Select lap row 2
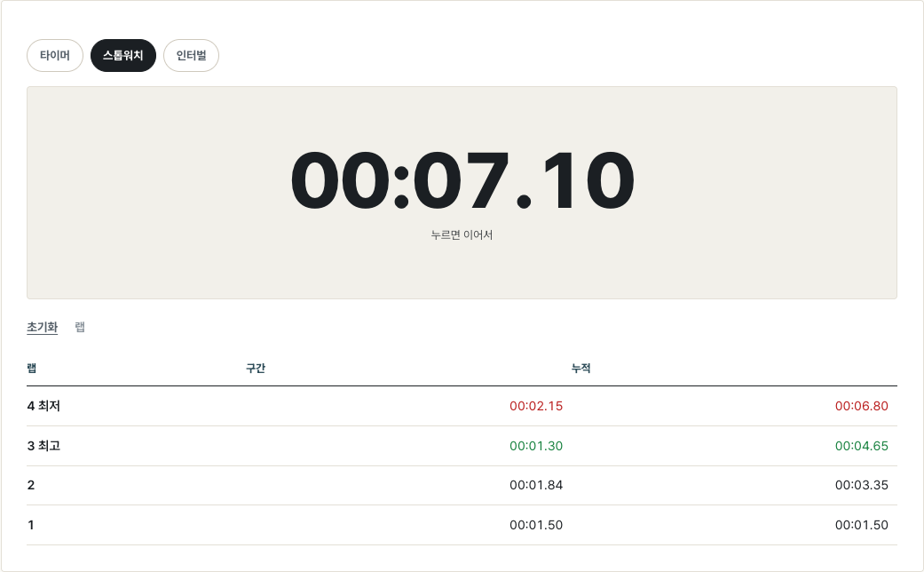 coord(462,485)
